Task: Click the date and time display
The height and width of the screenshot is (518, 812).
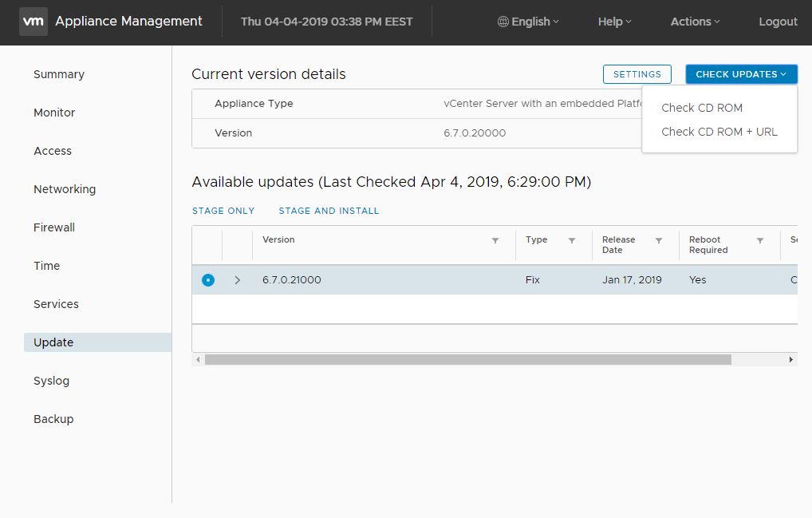Action: tap(327, 22)
